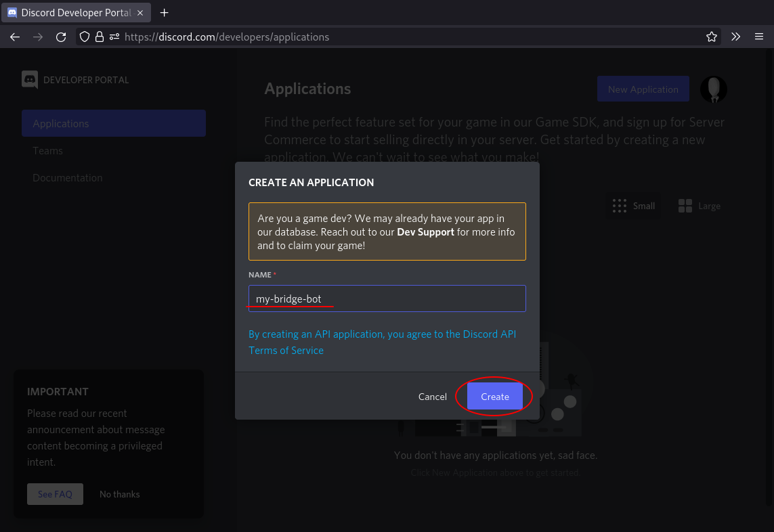Open the Discord API Terms of Service link
The height and width of the screenshot is (532, 774).
(x=382, y=342)
